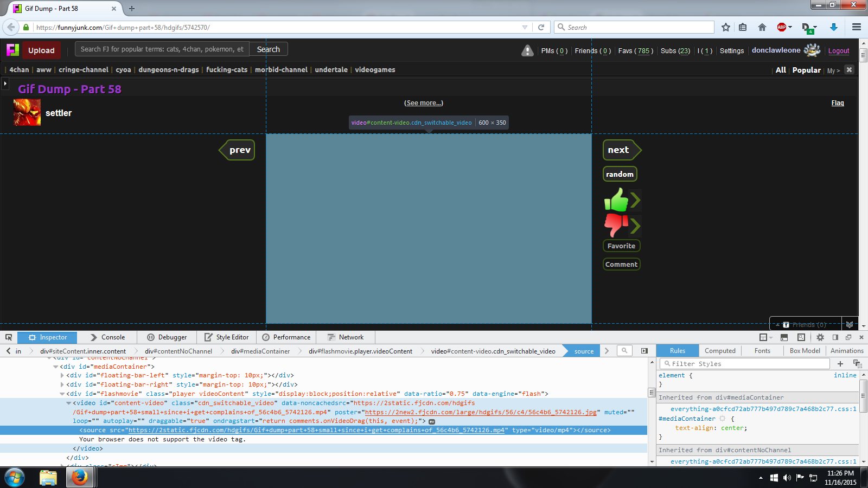The height and width of the screenshot is (488, 868).
Task: Toggle responsive design mode icon
Action: 801,337
